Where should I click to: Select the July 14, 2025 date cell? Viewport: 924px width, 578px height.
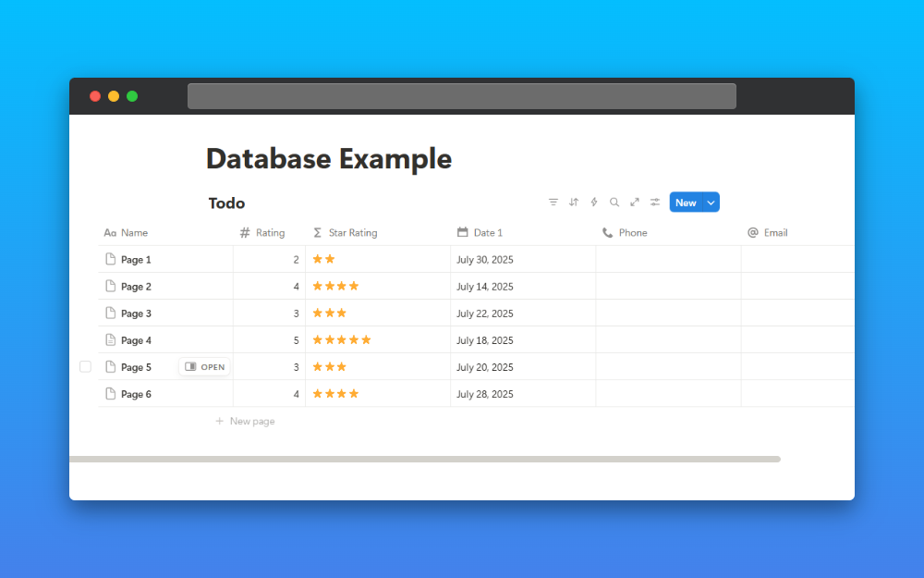tap(523, 287)
